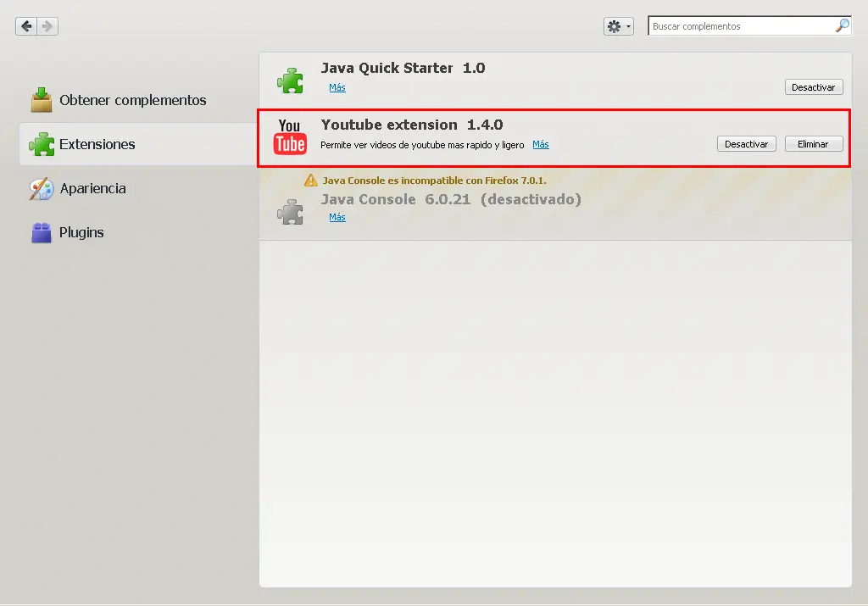Click the green puzzle Extensiones icon
Image resolution: width=868 pixels, height=606 pixels.
coord(42,144)
